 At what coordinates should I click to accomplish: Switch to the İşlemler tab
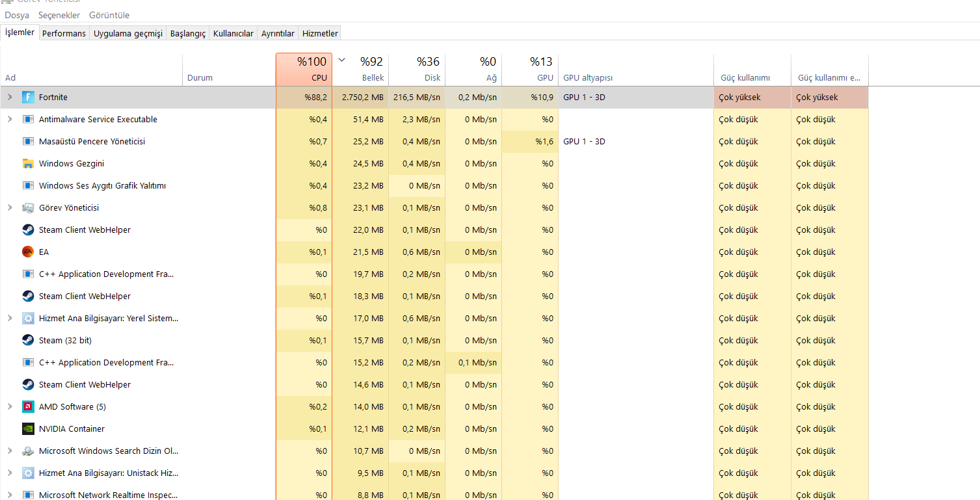click(20, 33)
